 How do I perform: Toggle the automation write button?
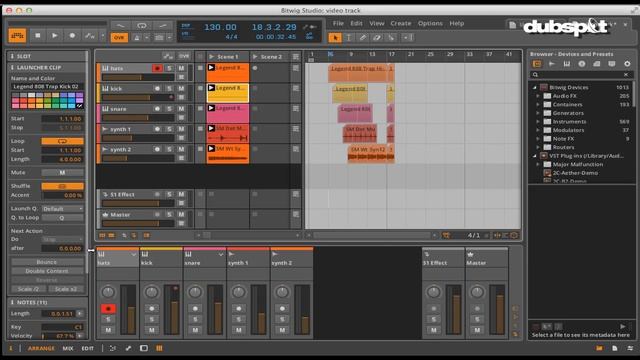pyautogui.click(x=90, y=36)
